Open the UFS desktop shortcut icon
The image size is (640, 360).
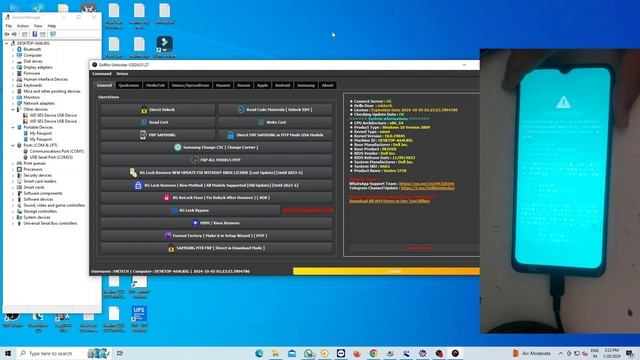click(x=139, y=314)
